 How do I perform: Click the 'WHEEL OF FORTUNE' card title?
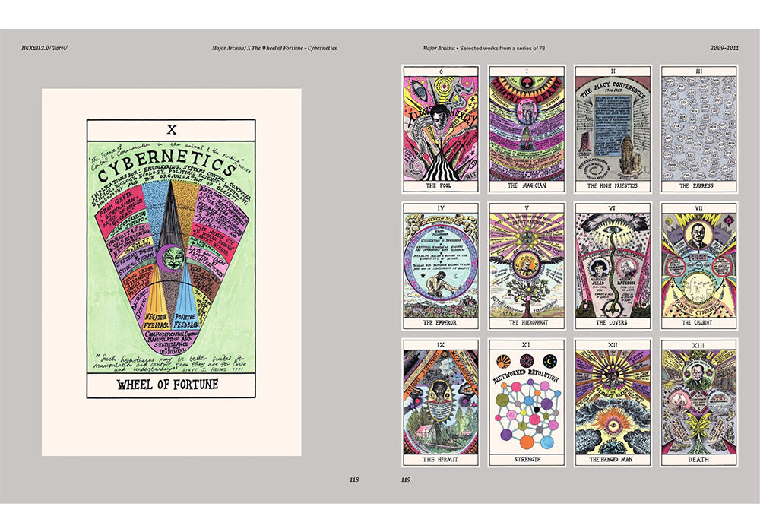(x=168, y=385)
